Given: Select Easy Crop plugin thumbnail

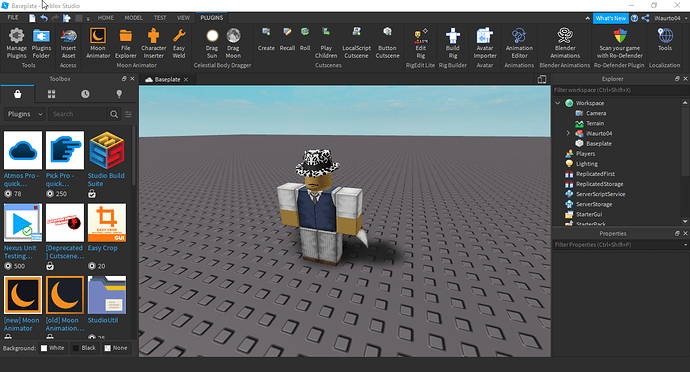Looking at the screenshot, I should (x=106, y=222).
